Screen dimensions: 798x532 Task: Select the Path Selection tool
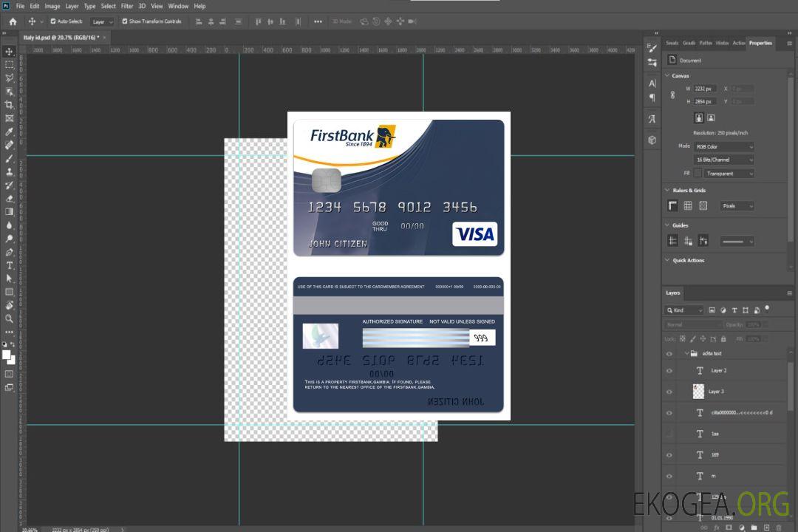(9, 279)
